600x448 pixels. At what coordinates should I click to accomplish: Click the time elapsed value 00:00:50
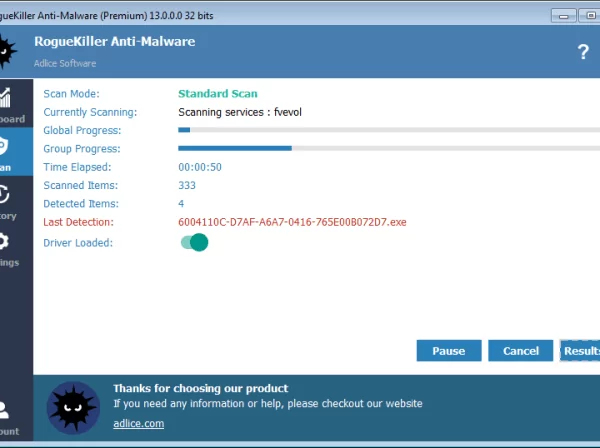point(200,167)
